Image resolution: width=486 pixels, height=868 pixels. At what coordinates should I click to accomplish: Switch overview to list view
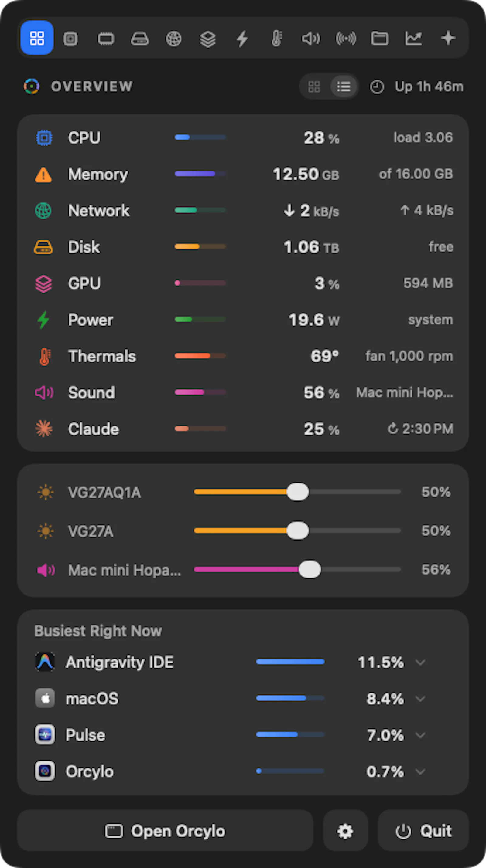344,86
